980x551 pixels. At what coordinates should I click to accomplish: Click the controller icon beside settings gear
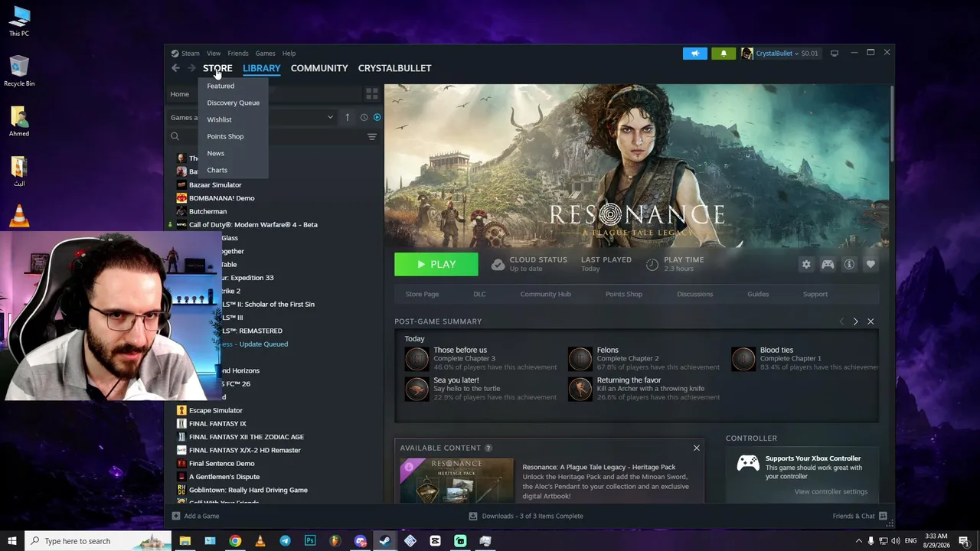(828, 264)
